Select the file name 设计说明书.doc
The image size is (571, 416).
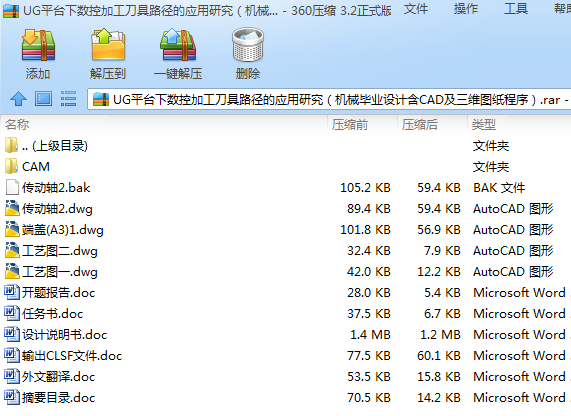[65, 335]
